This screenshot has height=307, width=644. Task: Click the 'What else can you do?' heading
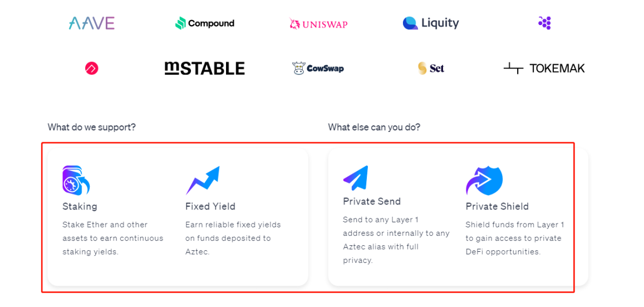pos(374,127)
